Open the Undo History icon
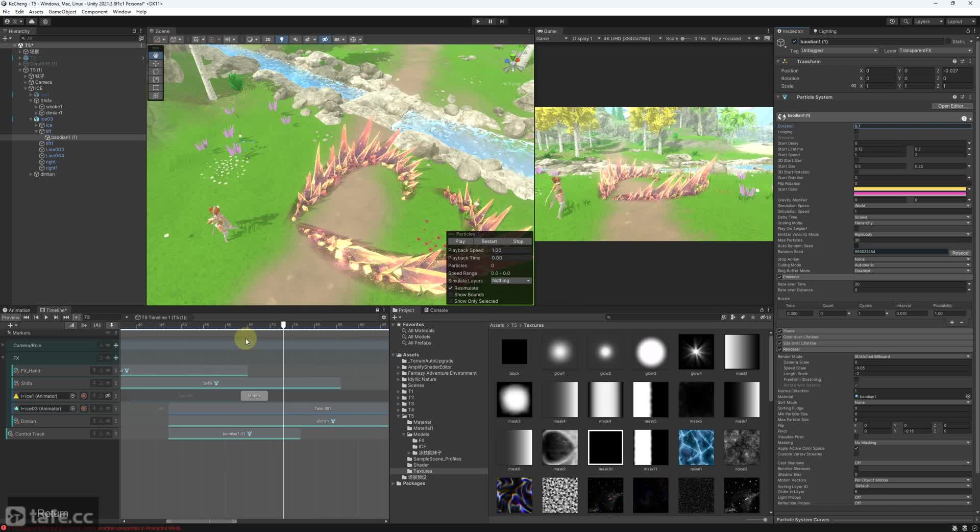The width and height of the screenshot is (980, 532). pyautogui.click(x=892, y=21)
